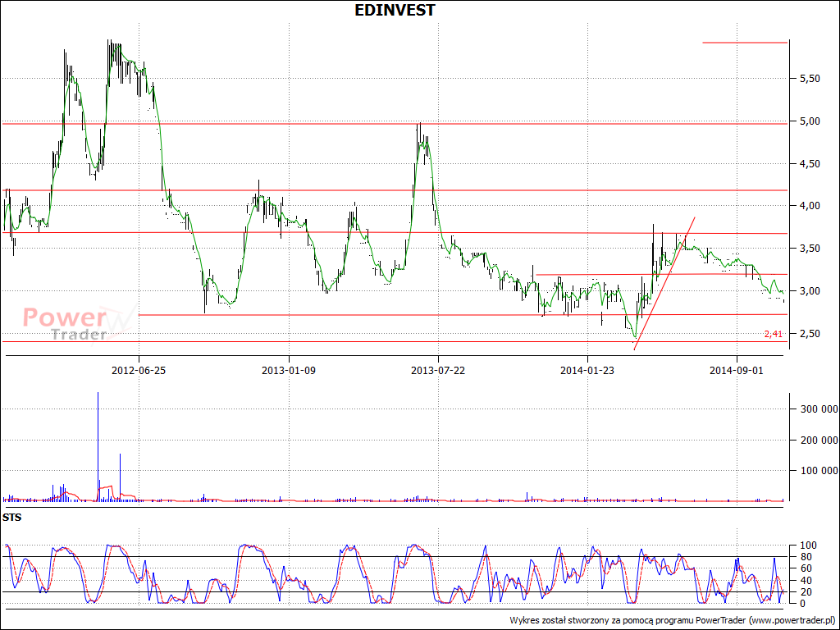Click the PowerTrader program credit text
The height and width of the screenshot is (630, 840).
tap(673, 620)
